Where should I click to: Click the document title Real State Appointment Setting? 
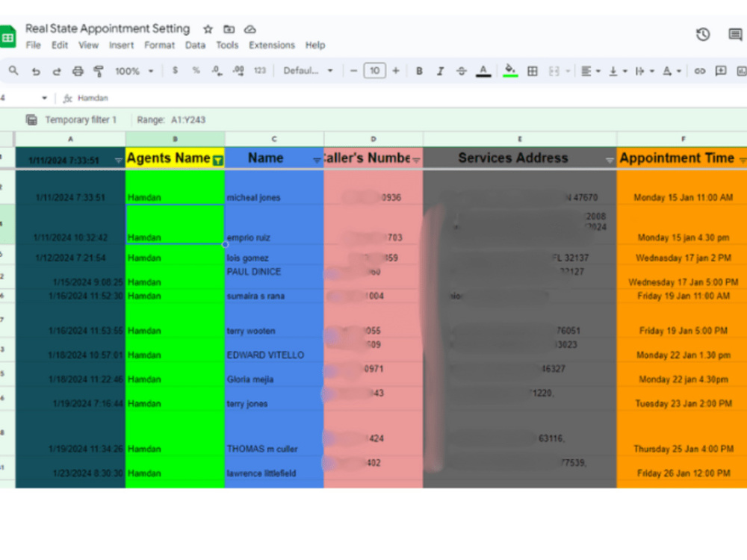tap(108, 29)
